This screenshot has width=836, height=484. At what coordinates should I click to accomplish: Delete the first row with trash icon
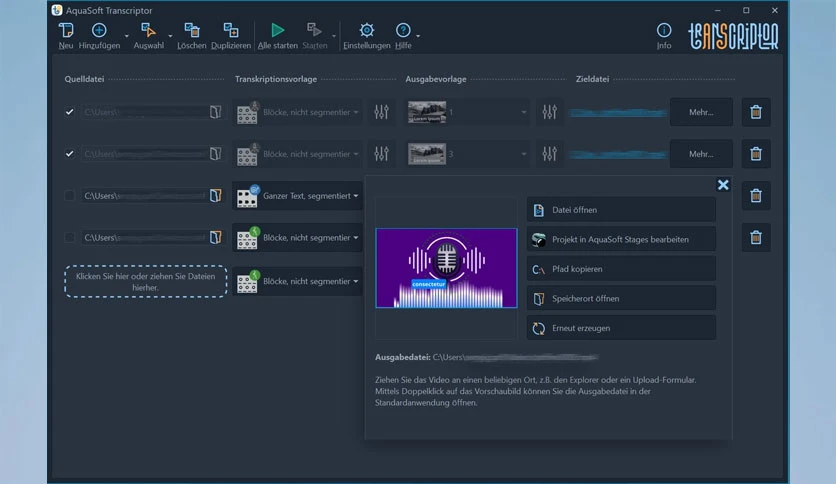(x=755, y=112)
